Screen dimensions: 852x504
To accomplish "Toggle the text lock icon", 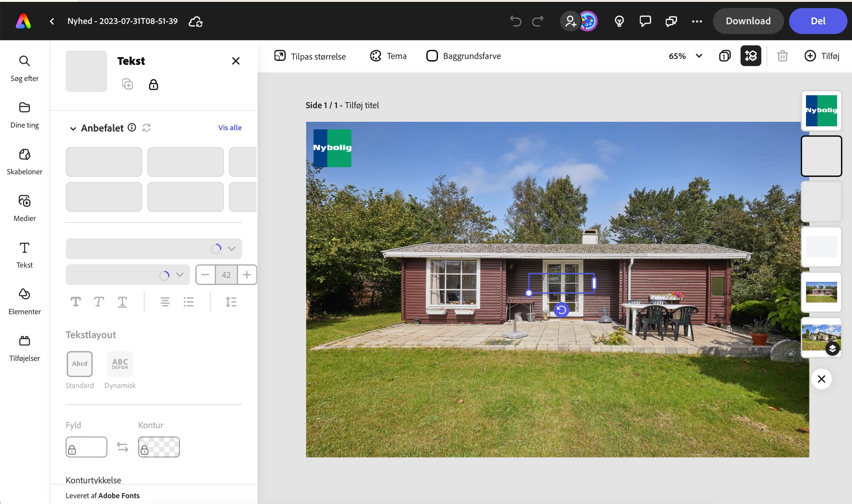I will [154, 84].
